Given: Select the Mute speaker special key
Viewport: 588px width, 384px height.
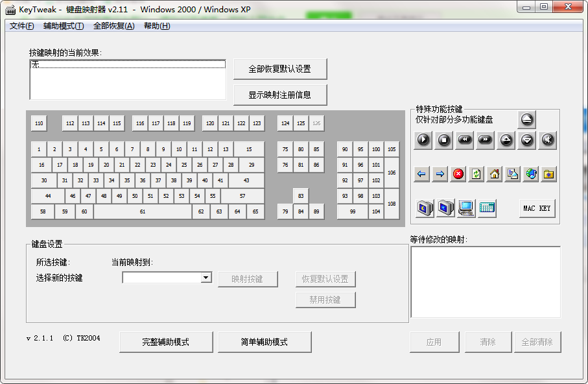Looking at the screenshot, I should tap(548, 139).
